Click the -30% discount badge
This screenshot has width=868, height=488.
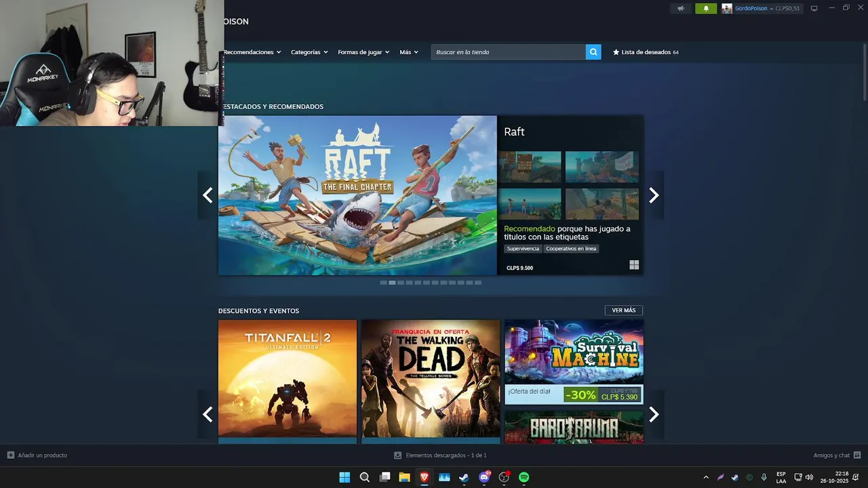[x=580, y=394]
